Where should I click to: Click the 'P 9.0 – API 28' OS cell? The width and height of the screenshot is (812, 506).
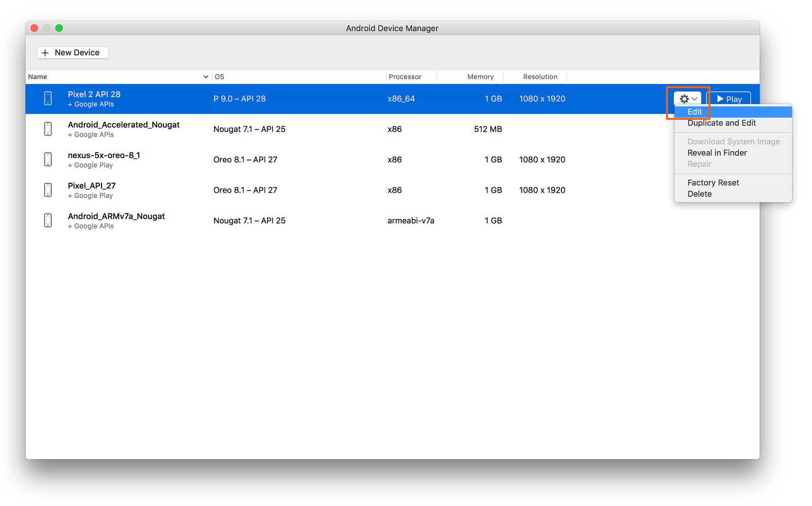[240, 99]
